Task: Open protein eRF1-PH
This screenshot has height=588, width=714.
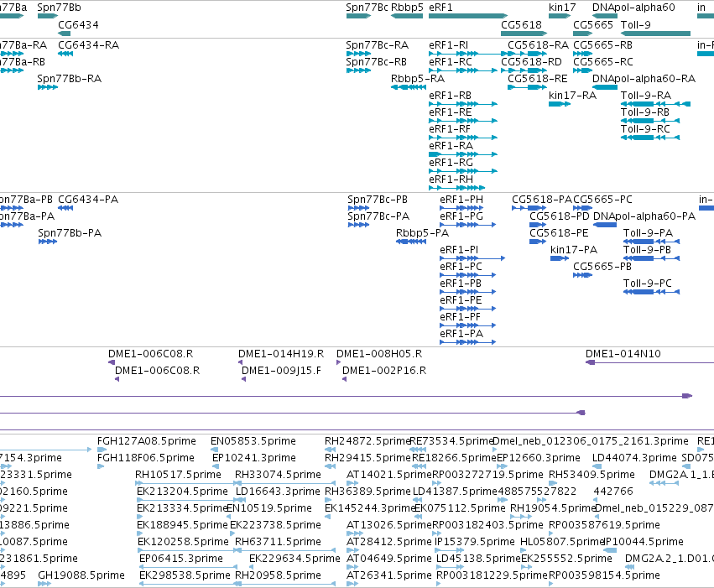Action: [461, 200]
